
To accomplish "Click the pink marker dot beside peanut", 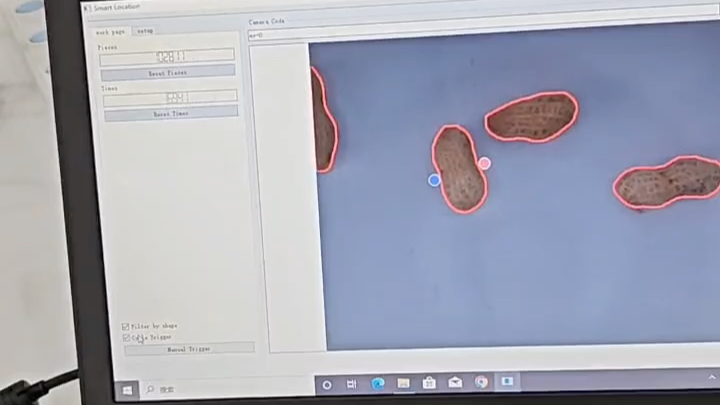I will (x=484, y=163).
